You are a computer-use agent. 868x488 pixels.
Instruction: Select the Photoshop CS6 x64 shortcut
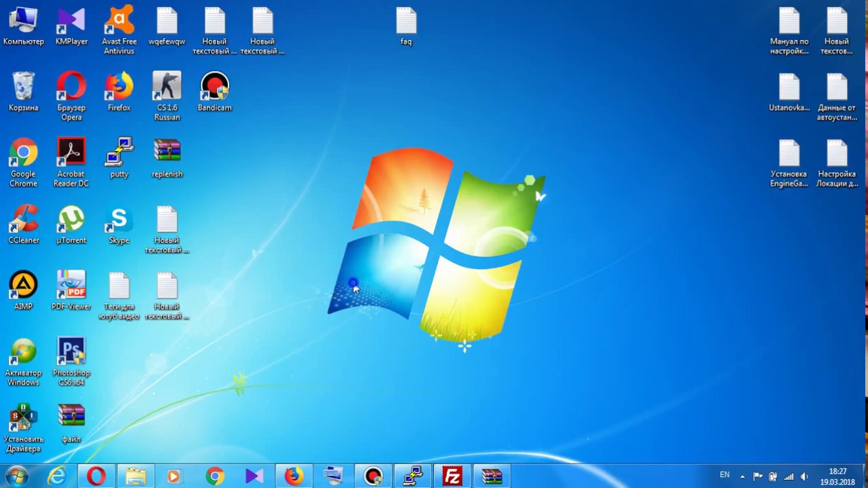point(71,362)
